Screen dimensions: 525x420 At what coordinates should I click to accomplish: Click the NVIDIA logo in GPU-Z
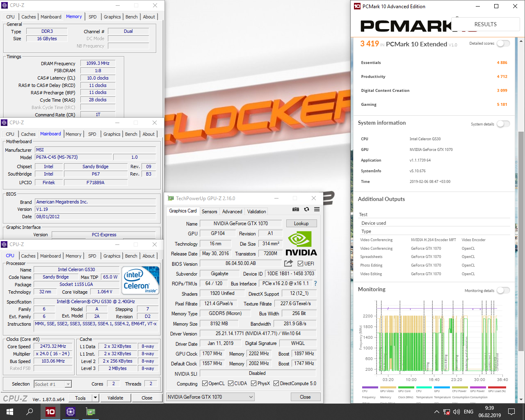coord(301,244)
